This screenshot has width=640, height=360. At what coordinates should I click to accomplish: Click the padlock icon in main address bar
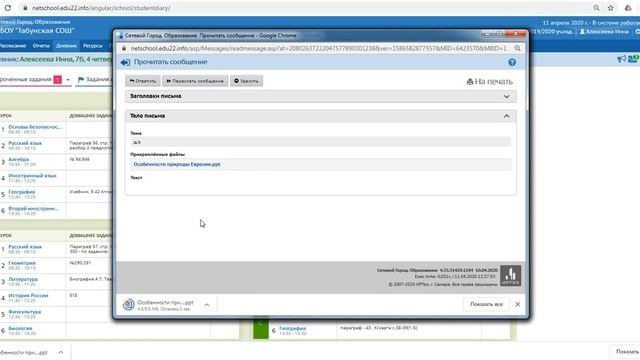pos(25,8)
